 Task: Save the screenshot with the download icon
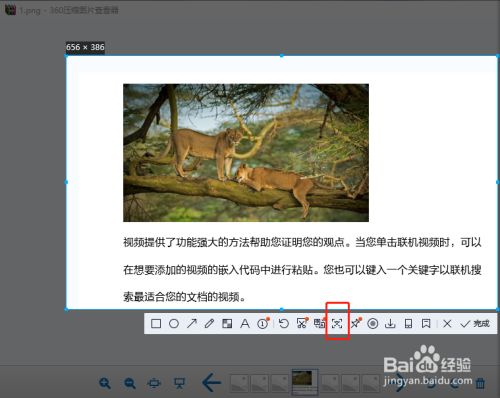390,324
